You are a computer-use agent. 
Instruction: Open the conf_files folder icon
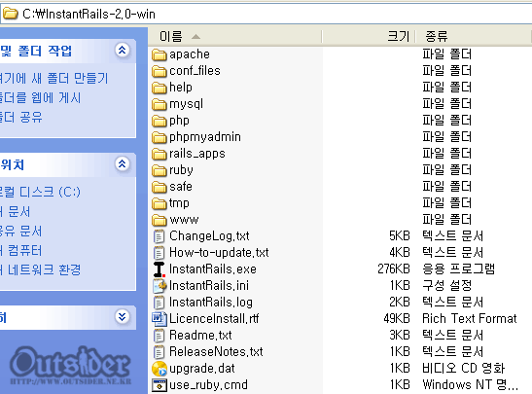pos(160,71)
